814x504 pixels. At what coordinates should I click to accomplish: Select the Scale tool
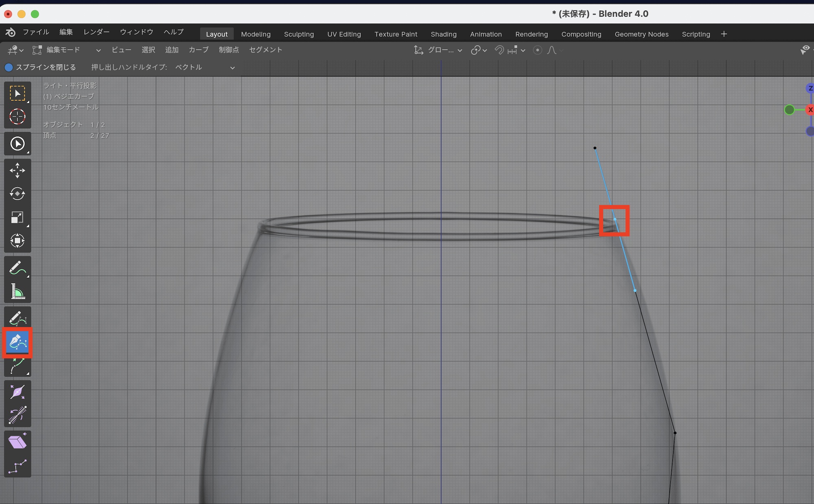click(x=17, y=217)
